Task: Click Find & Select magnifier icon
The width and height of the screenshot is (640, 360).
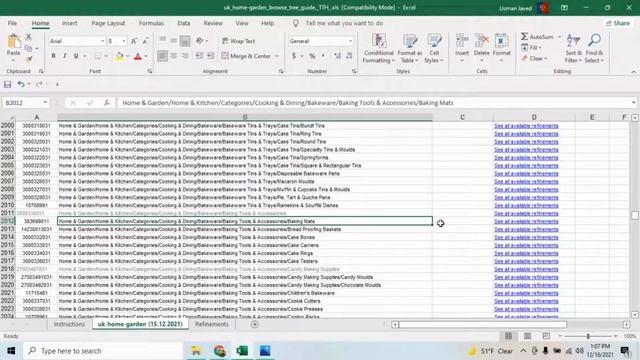Action: click(x=594, y=40)
